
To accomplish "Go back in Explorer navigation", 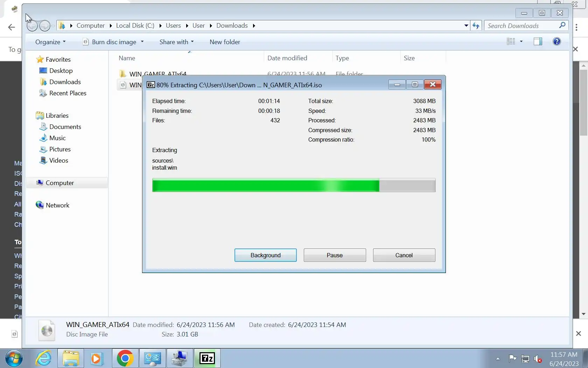I will 32,26.
